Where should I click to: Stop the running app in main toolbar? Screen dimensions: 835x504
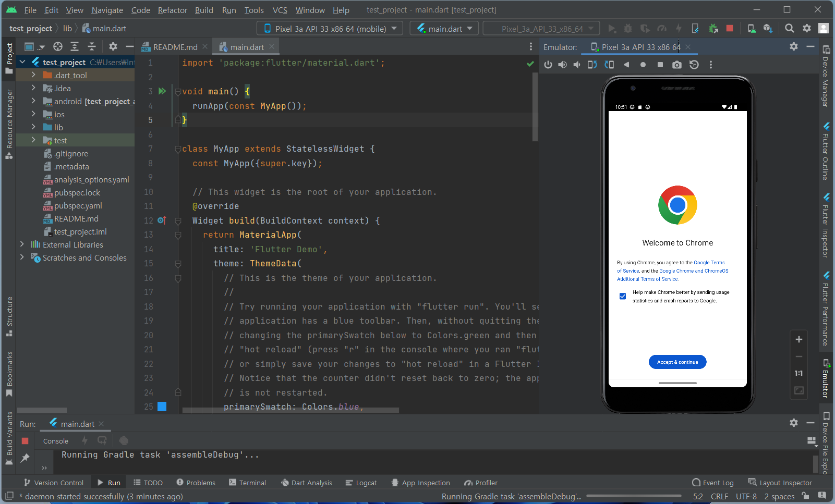pyautogui.click(x=730, y=28)
